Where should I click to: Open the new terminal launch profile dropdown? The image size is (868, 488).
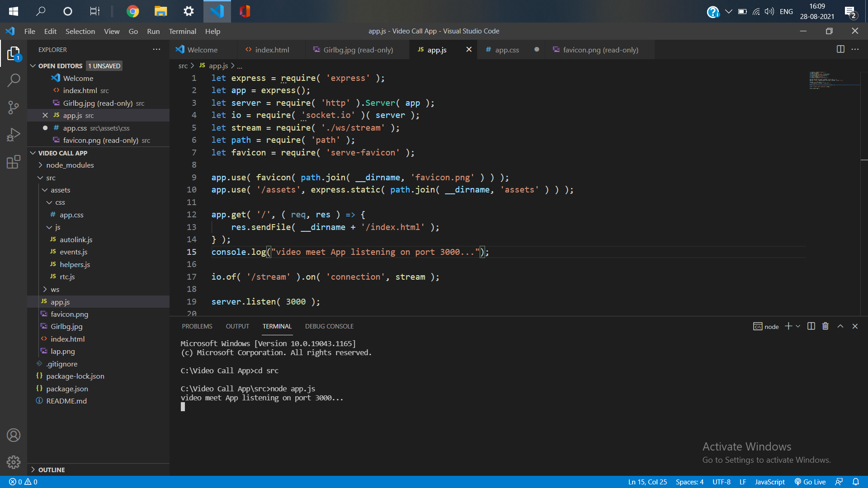(798, 326)
